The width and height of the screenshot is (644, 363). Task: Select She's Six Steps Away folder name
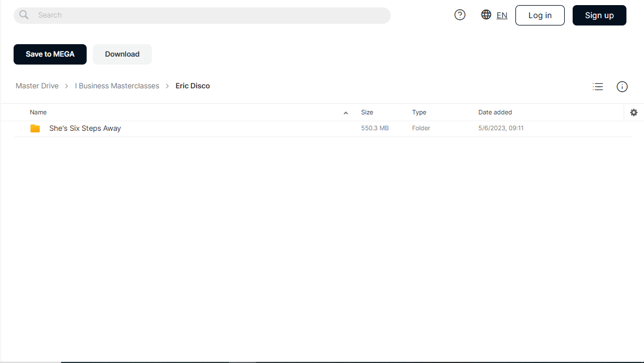pyautogui.click(x=85, y=129)
